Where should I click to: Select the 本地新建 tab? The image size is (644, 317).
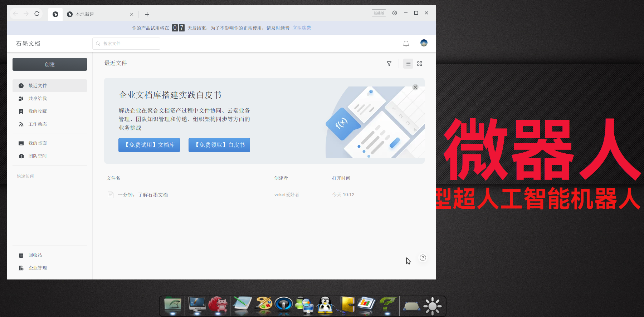[100, 14]
